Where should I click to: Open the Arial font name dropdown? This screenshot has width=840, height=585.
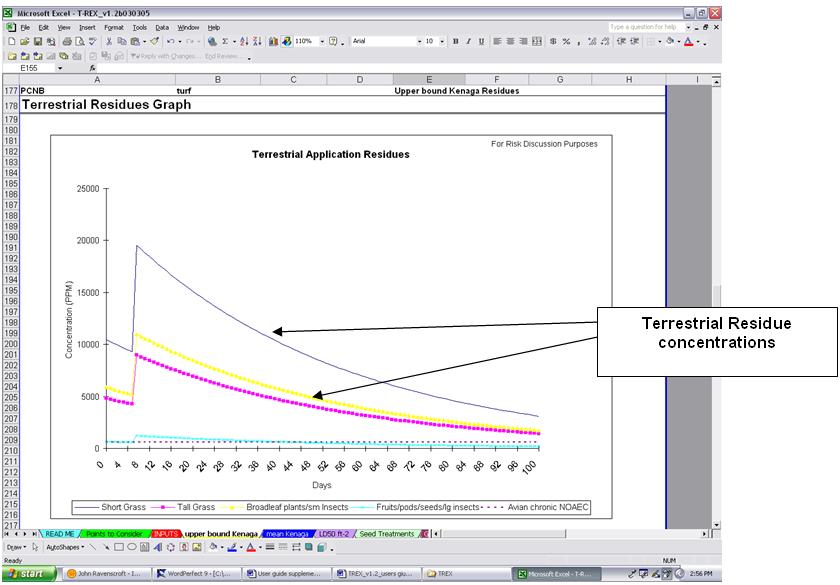click(x=419, y=41)
